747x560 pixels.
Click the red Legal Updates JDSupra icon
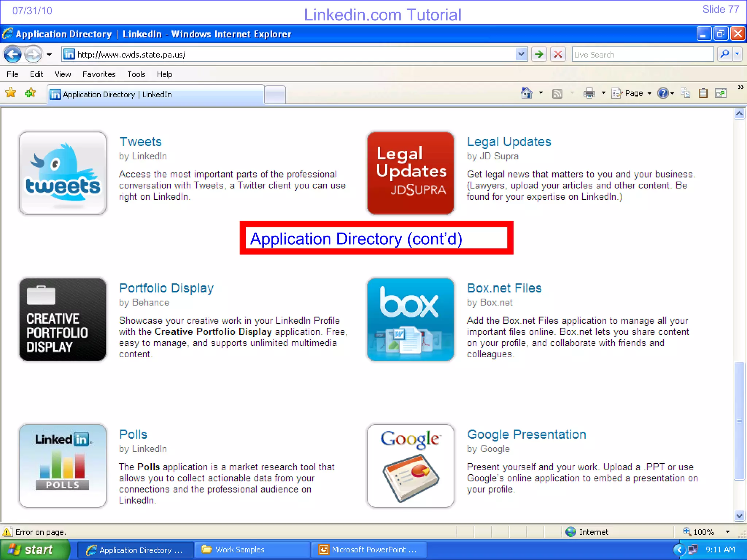[x=411, y=173]
